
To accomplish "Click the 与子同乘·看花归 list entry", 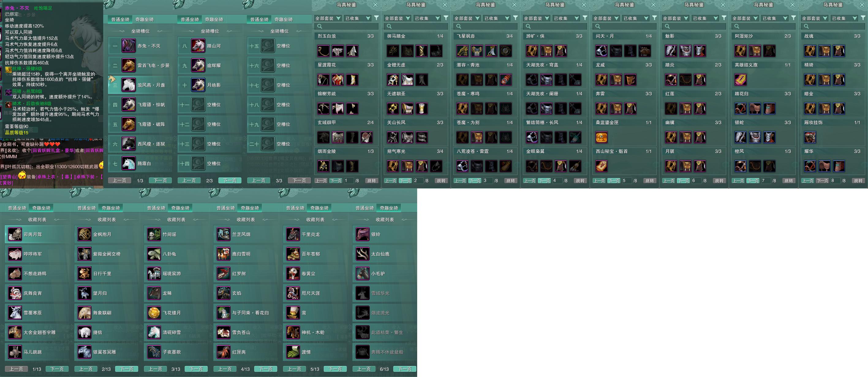I will pos(246,313).
